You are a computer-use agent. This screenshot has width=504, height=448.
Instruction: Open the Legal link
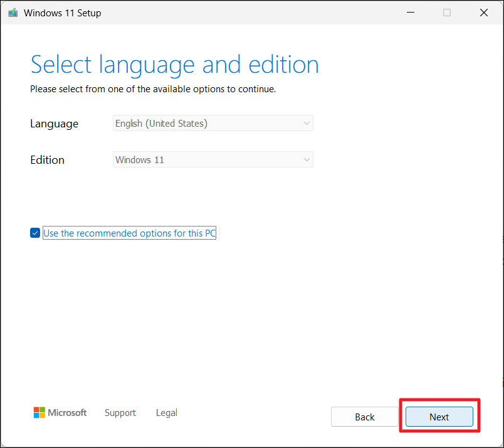167,413
